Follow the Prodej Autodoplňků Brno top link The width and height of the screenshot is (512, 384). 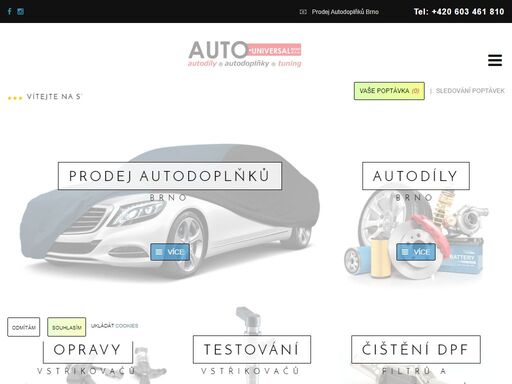coord(345,12)
